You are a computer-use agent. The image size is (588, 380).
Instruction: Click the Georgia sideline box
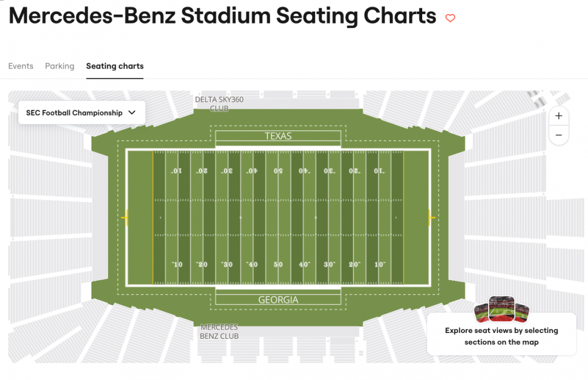tap(278, 300)
